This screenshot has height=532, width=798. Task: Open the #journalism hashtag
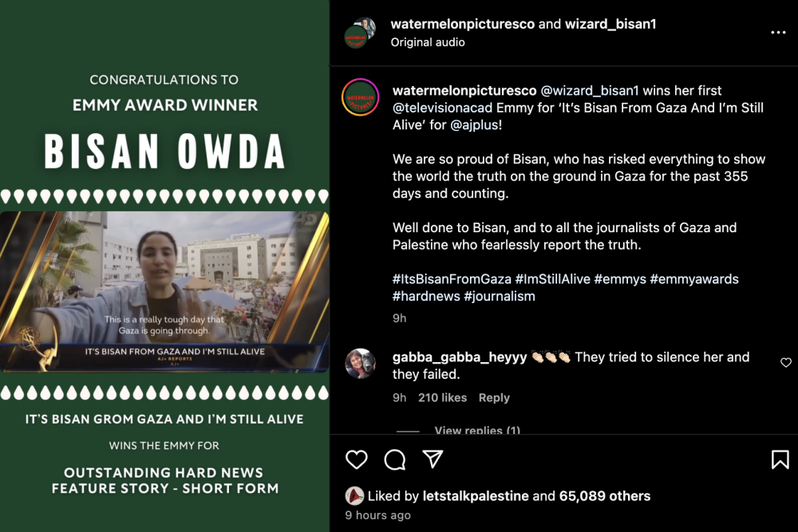tap(500, 297)
